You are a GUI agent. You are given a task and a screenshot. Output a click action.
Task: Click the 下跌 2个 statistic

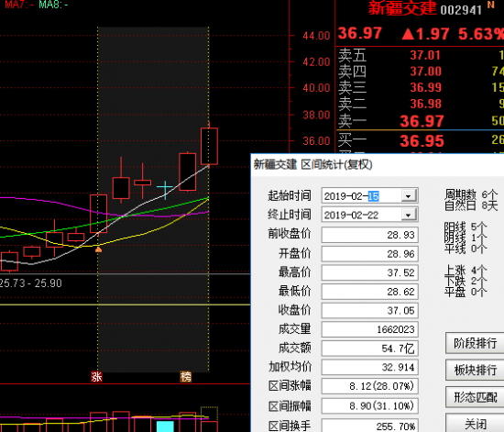(x=466, y=281)
